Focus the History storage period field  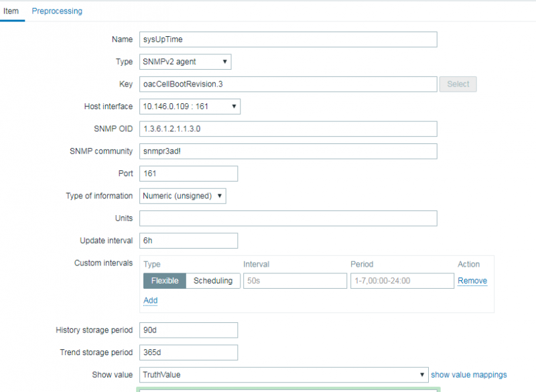point(189,330)
